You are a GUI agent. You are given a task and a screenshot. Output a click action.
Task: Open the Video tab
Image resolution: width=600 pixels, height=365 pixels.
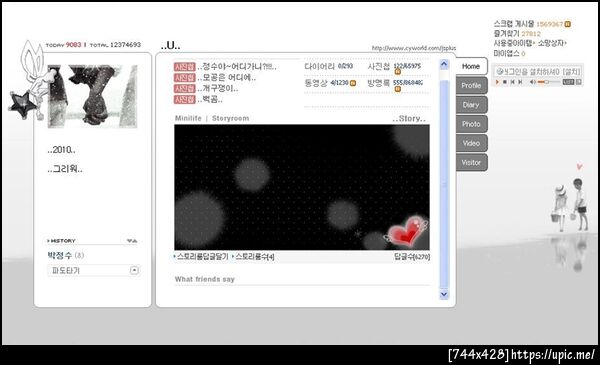tap(471, 143)
